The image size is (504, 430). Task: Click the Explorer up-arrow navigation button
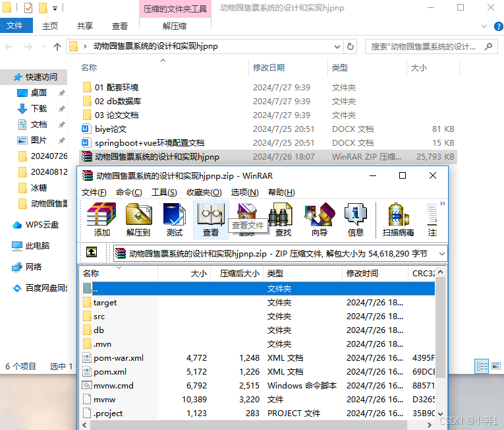tap(57, 47)
